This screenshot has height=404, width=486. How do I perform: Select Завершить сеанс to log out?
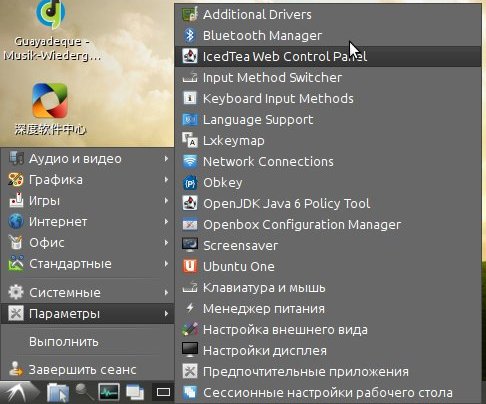(x=88, y=370)
